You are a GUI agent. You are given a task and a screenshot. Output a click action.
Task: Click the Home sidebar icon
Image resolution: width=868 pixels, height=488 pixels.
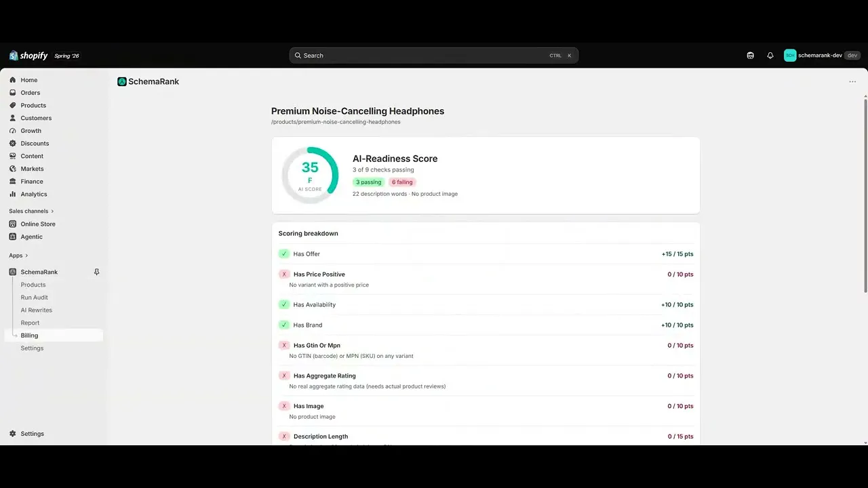click(12, 80)
